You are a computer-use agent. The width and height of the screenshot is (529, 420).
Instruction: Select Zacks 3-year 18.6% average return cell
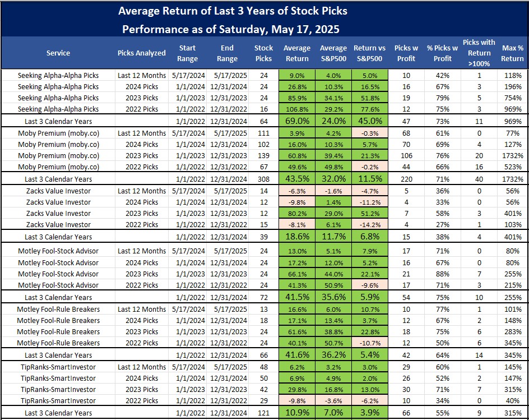tap(297, 236)
